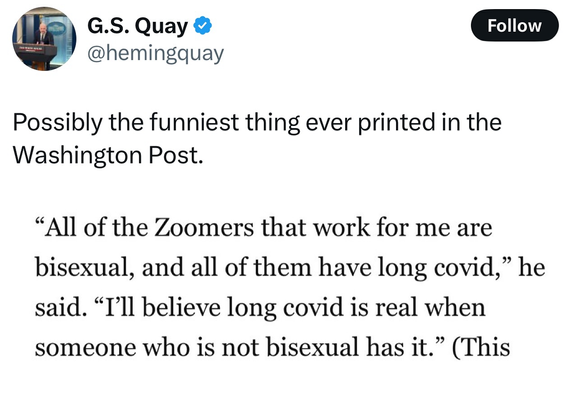
Task: Open the @hemingquay handle link
Action: click(x=156, y=53)
